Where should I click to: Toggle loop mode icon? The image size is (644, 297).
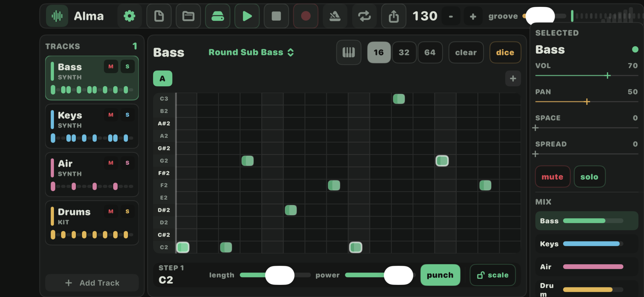point(364,16)
